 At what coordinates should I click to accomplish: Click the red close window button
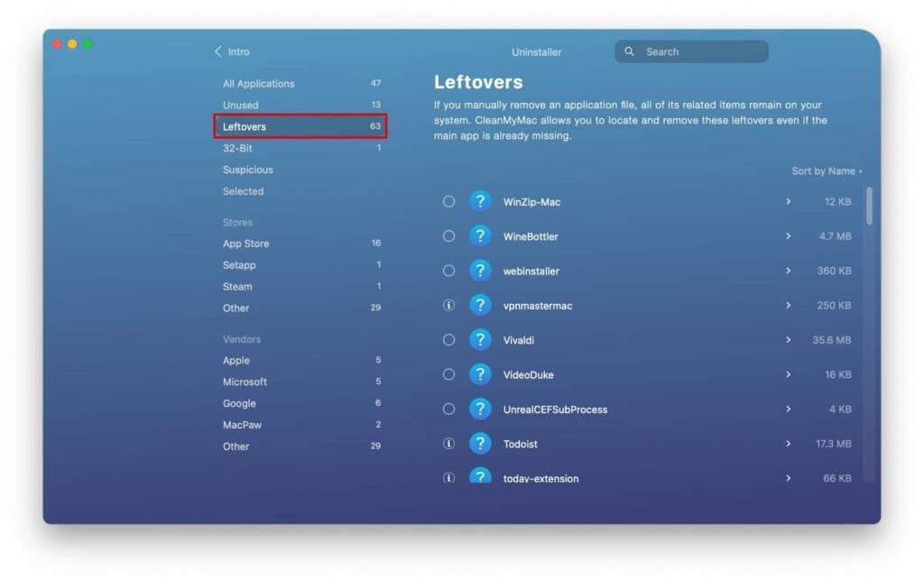57,43
